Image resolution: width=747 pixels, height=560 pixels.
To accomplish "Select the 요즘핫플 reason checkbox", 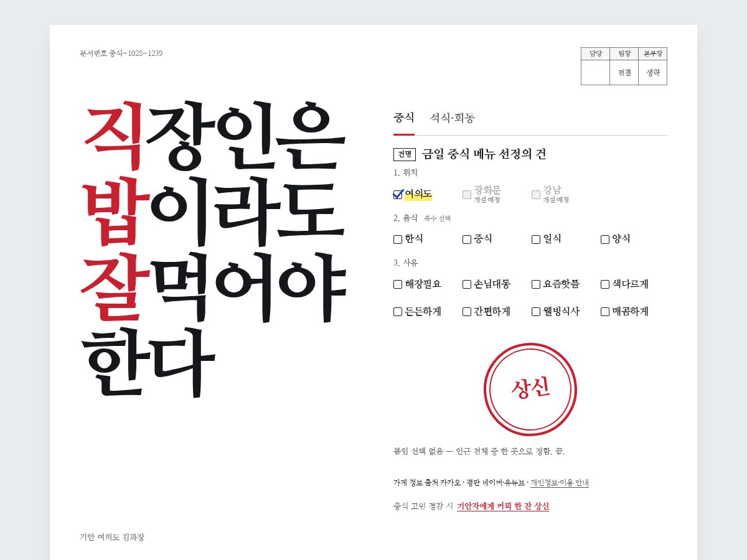I will (536, 284).
